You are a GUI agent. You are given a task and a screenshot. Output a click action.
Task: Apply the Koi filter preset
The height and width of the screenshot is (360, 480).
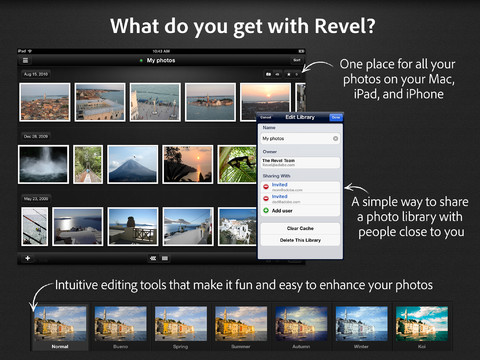point(422,327)
